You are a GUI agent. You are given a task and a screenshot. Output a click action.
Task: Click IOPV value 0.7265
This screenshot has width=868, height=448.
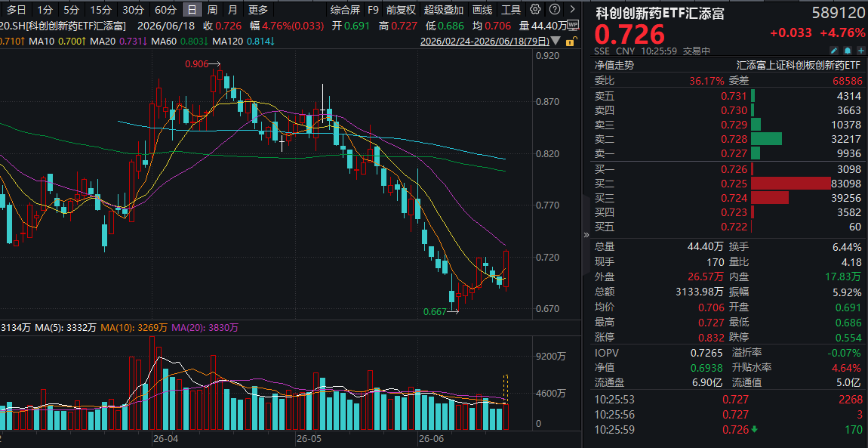706,352
